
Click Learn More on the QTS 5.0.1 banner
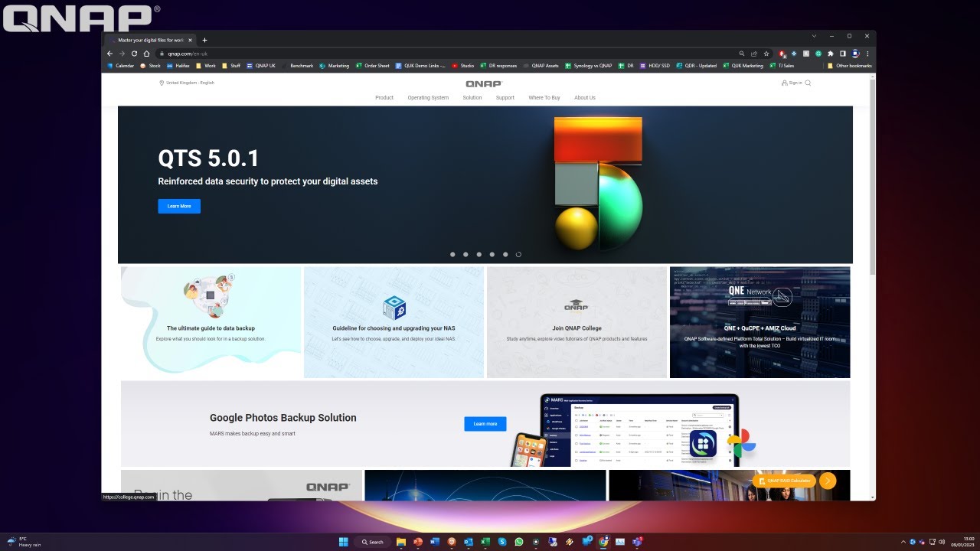(179, 206)
